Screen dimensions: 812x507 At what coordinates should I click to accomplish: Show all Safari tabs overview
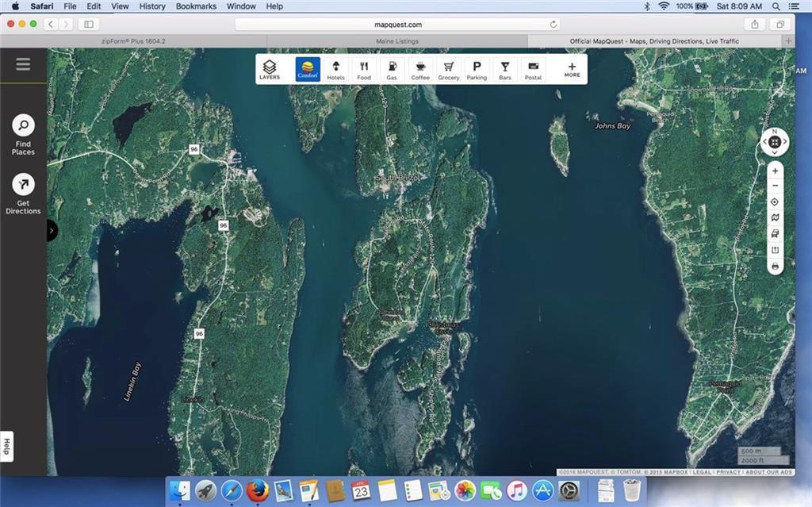pos(780,25)
